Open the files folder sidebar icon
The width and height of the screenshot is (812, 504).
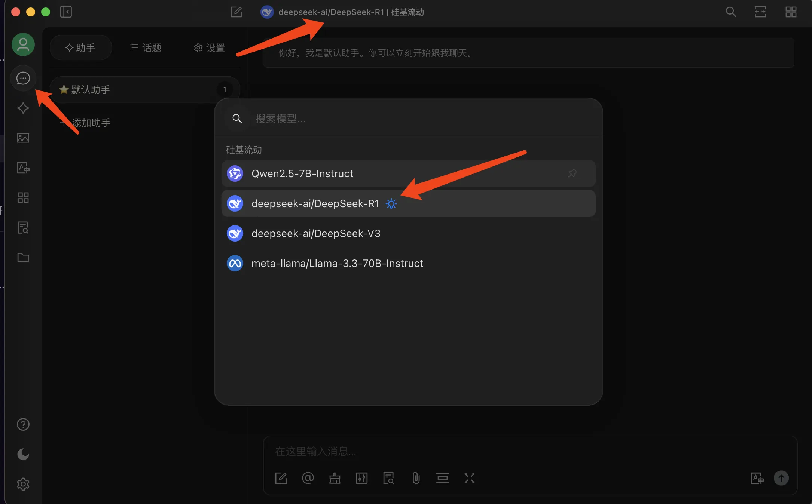[x=23, y=258]
